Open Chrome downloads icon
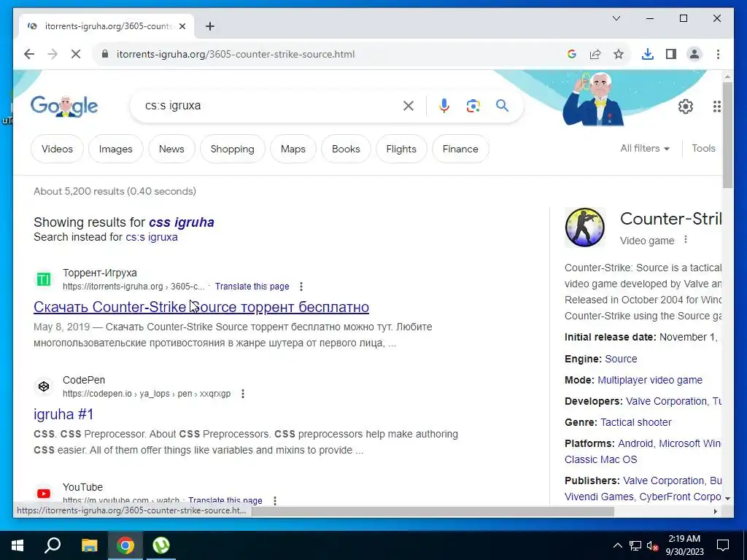Screen dimensions: 747x560 [648, 54]
